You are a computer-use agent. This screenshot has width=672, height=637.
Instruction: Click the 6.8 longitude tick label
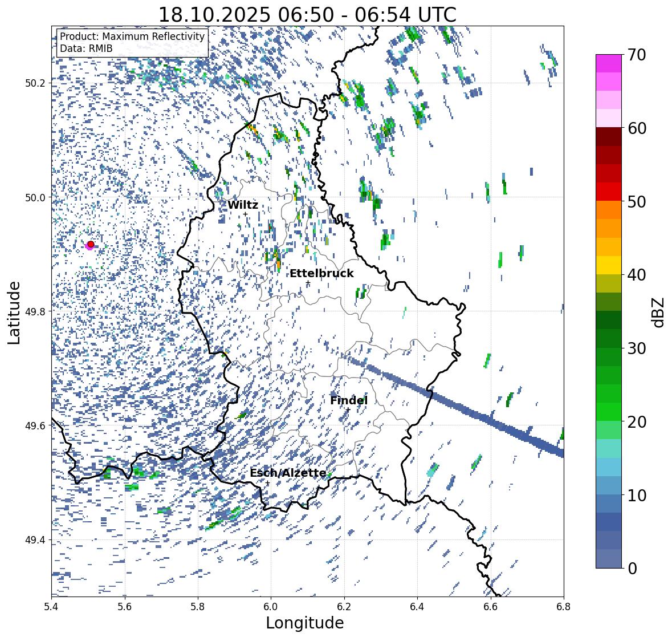point(563,607)
